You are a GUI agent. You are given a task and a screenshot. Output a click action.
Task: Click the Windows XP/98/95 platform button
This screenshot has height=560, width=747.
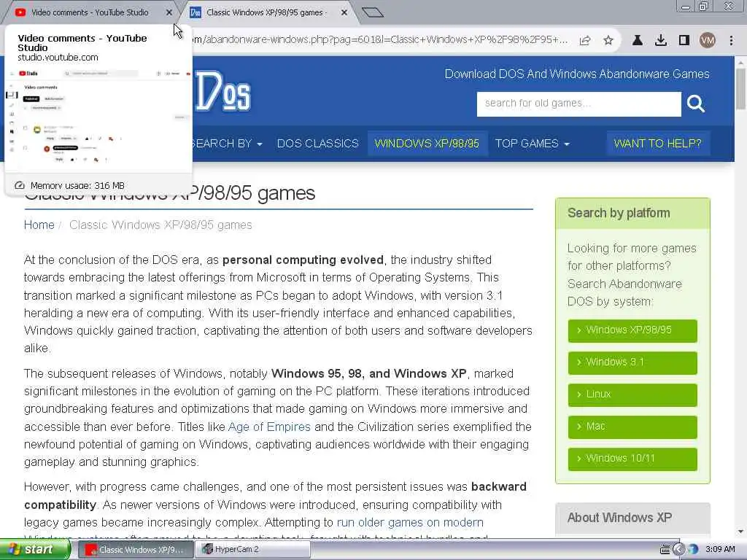click(632, 330)
